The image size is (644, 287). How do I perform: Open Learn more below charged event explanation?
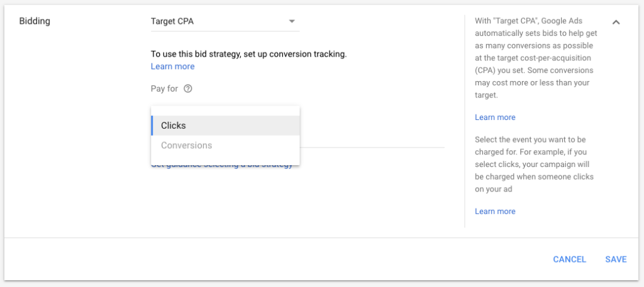coord(495,212)
